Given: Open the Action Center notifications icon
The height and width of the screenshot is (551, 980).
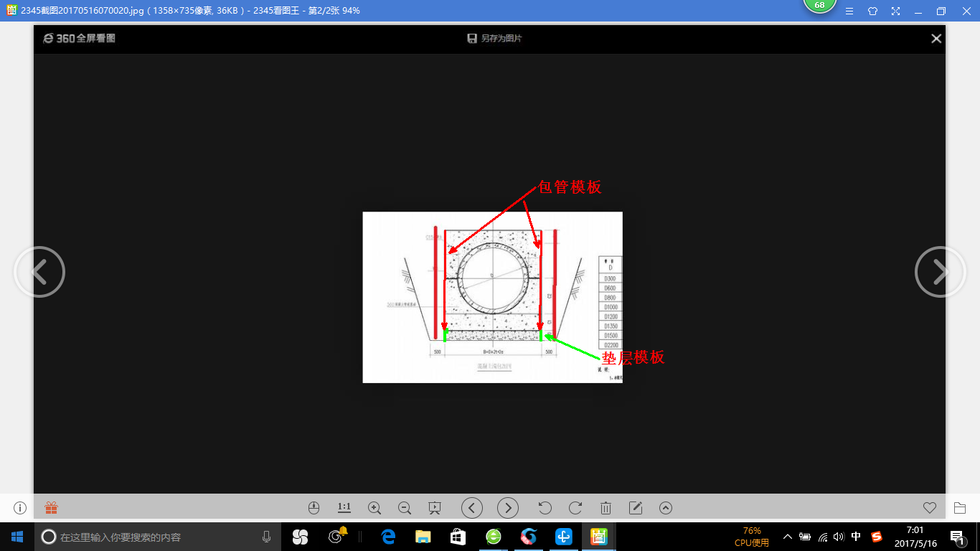Looking at the screenshot, I should pyautogui.click(x=956, y=537).
